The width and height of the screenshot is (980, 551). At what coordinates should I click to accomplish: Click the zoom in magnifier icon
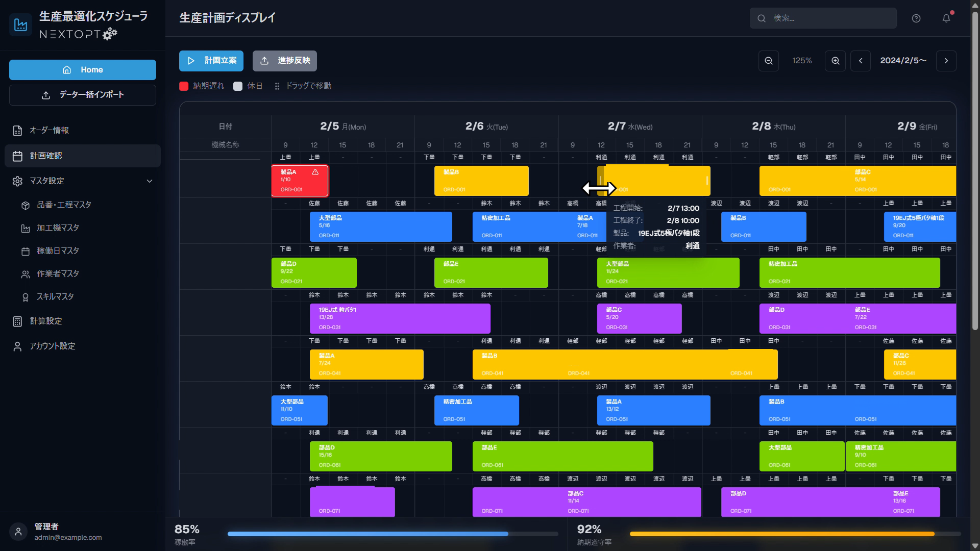point(835,61)
